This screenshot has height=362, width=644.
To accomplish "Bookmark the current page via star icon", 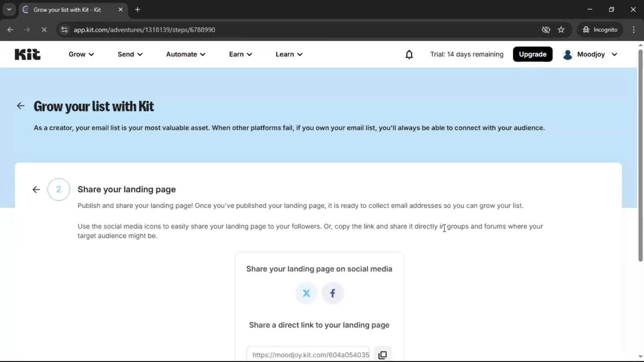I will (561, 29).
